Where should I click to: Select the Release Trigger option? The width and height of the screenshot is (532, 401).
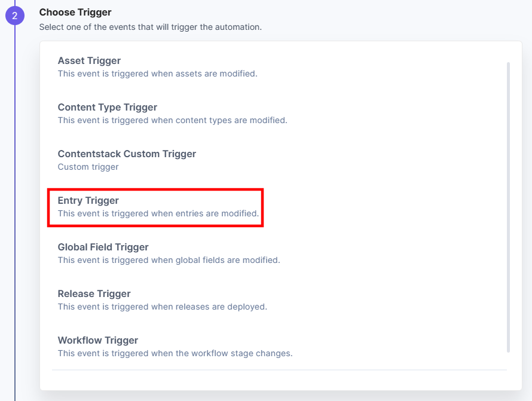tap(94, 293)
